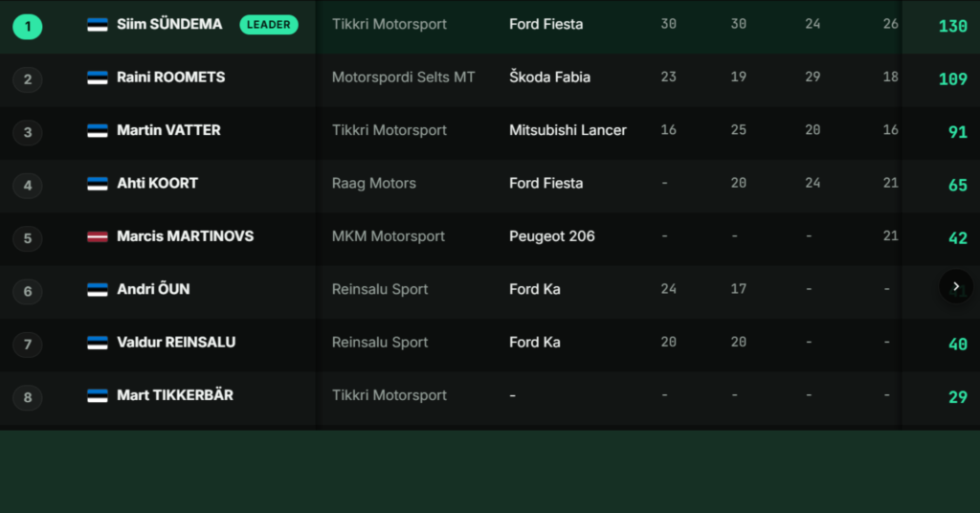Click the Peugeot 206 car cell

(x=552, y=236)
